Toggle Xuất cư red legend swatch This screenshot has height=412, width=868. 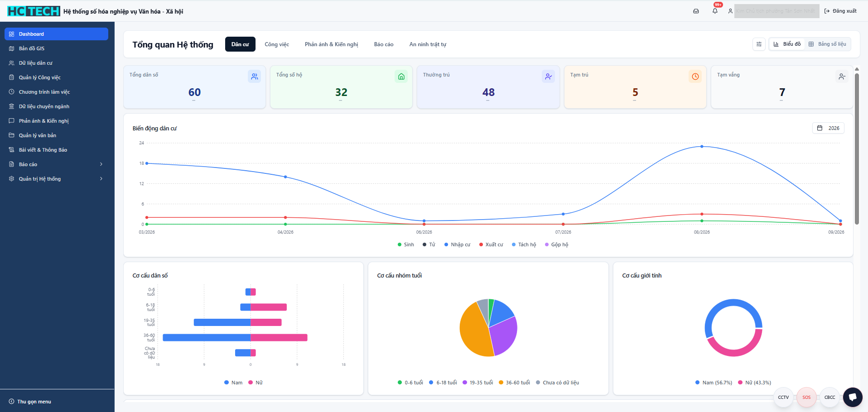[x=481, y=244]
